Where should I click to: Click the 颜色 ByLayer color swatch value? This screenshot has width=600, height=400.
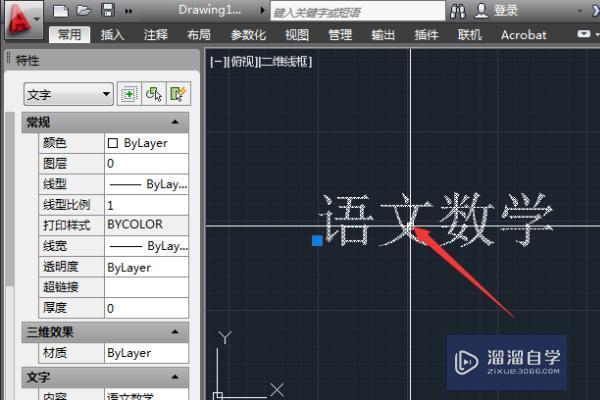[x=147, y=143]
